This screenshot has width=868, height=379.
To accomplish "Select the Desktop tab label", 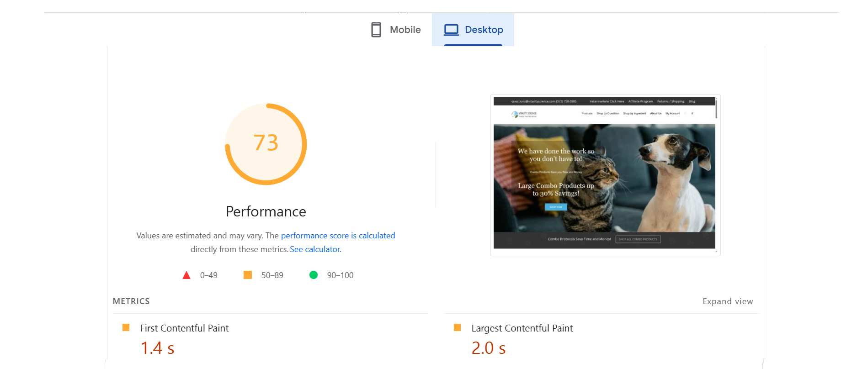I will pos(484,30).
